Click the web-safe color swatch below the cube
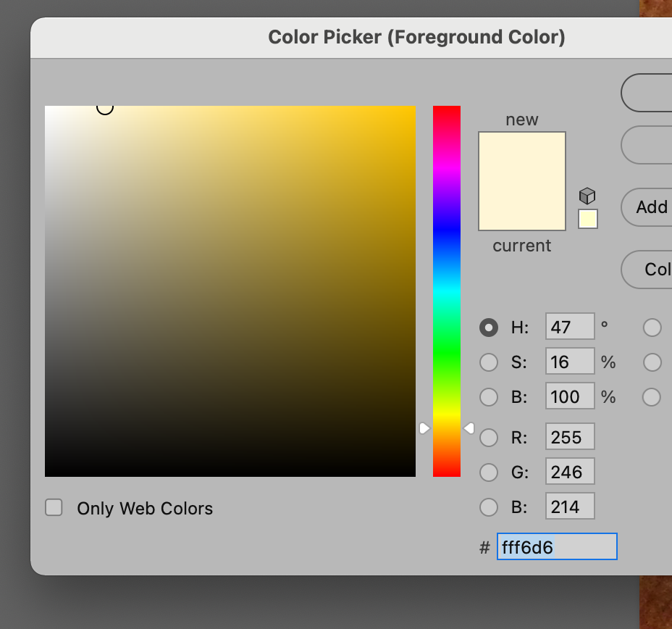Image resolution: width=672 pixels, height=629 pixels. pyautogui.click(x=587, y=218)
